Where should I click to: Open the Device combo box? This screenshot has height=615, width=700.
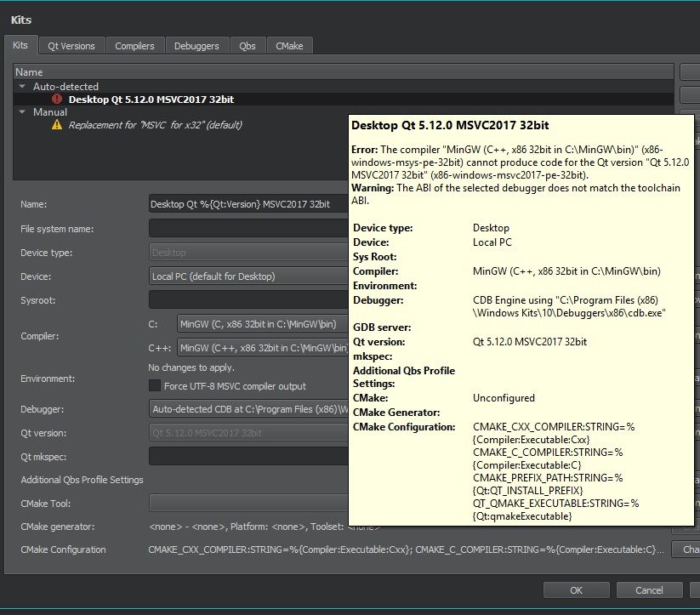point(248,276)
